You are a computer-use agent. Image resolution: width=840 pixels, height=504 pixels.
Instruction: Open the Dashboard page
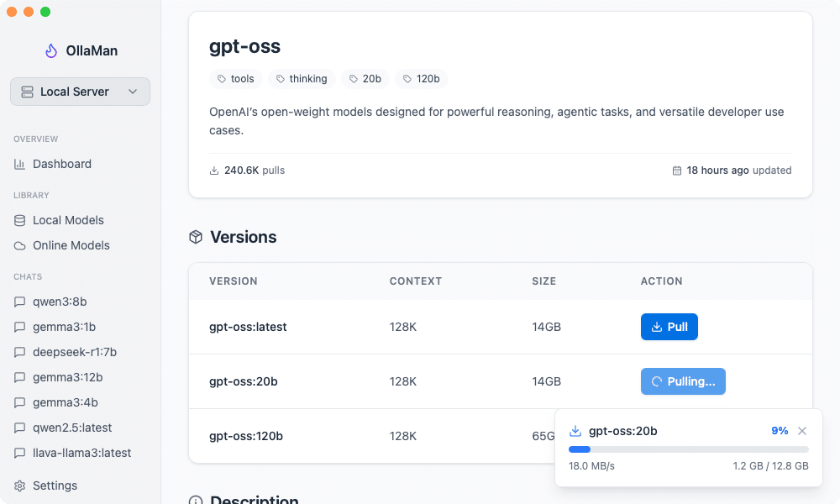pyautogui.click(x=61, y=164)
